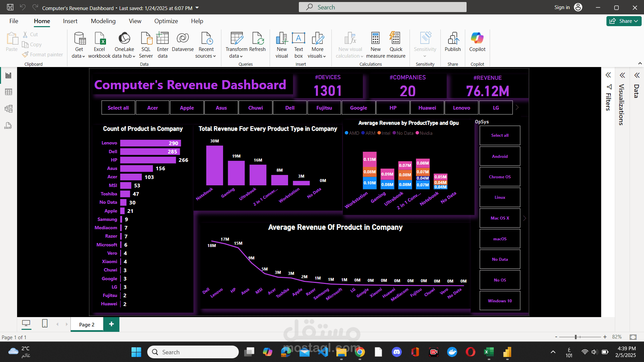Import from Excel workbook

(99, 45)
